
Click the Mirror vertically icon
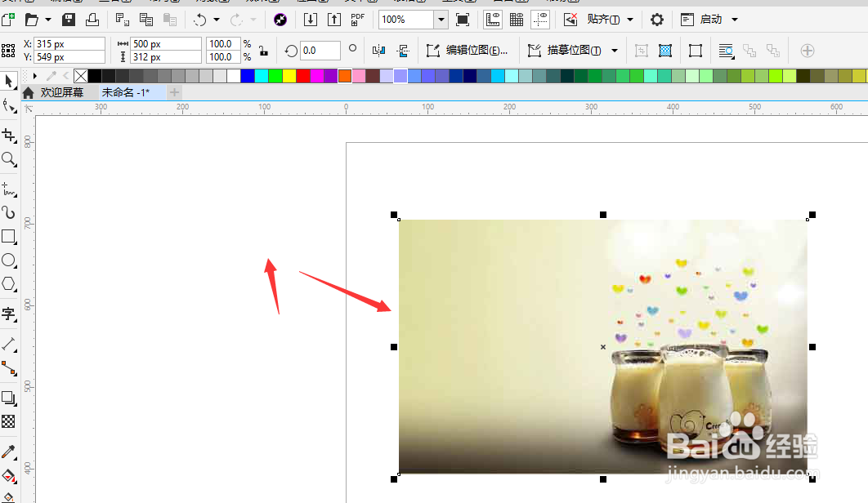[x=403, y=51]
